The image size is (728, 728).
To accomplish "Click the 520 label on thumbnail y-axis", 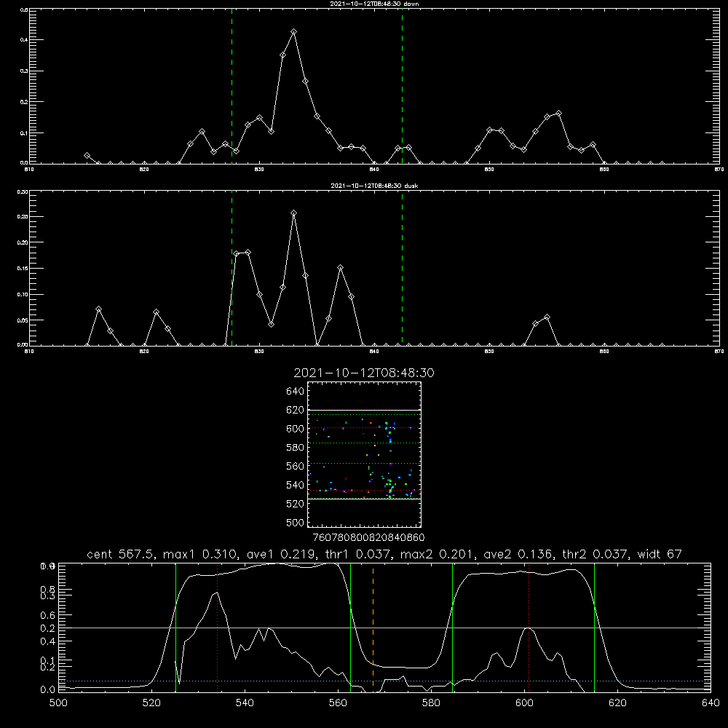I will (x=296, y=504).
